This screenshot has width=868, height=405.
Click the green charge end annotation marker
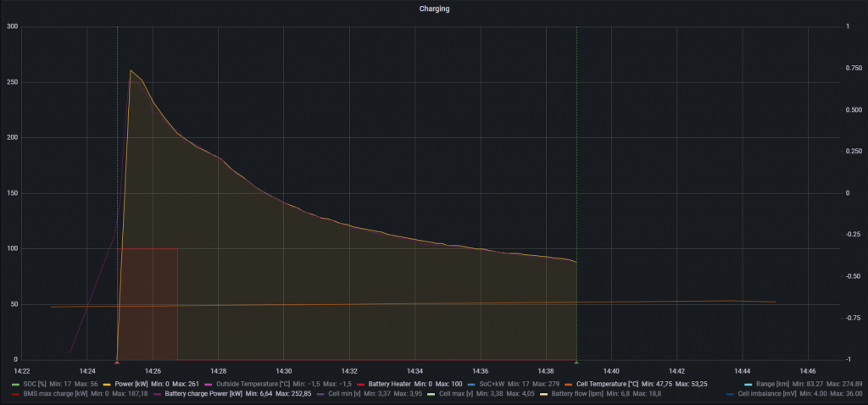pos(576,362)
